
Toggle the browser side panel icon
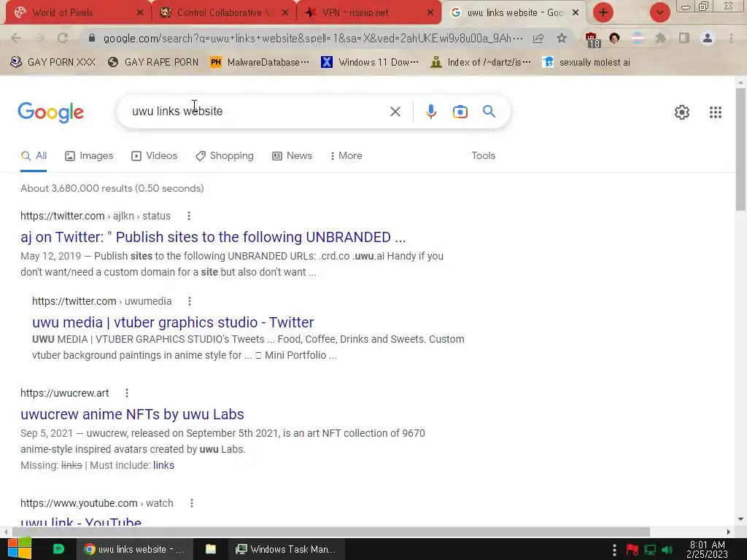[684, 38]
